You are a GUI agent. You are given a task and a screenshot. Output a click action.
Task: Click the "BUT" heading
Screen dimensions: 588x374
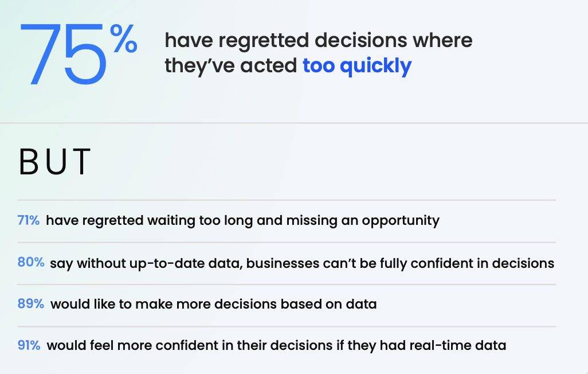click(55, 163)
